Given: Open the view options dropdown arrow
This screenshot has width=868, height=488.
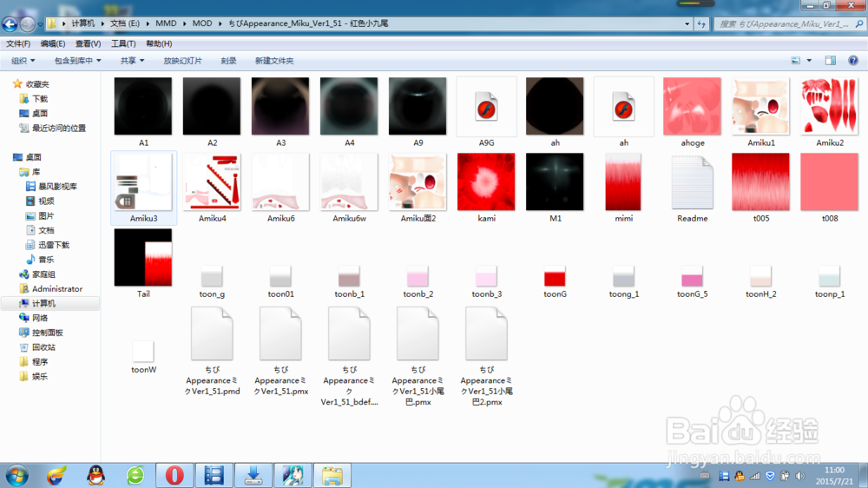Looking at the screenshot, I should (809, 61).
